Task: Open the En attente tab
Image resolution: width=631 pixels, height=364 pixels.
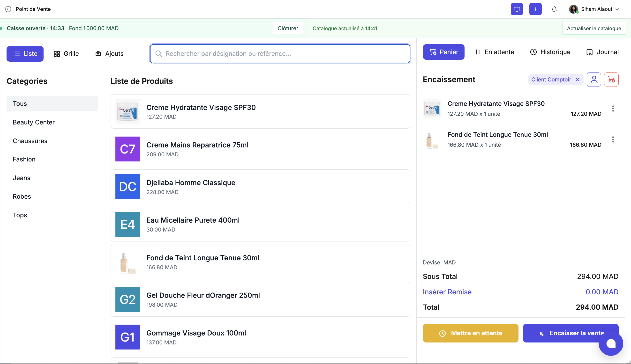Action: tap(495, 52)
